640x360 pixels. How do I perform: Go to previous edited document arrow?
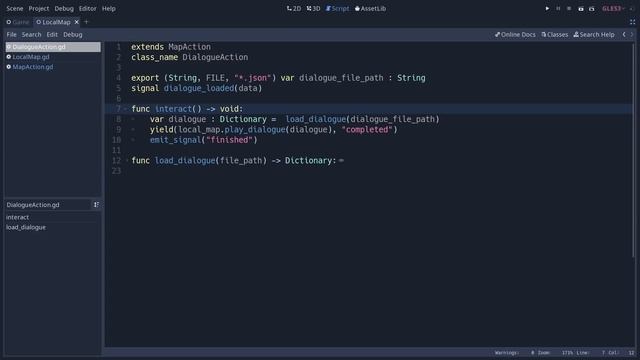(x=624, y=35)
